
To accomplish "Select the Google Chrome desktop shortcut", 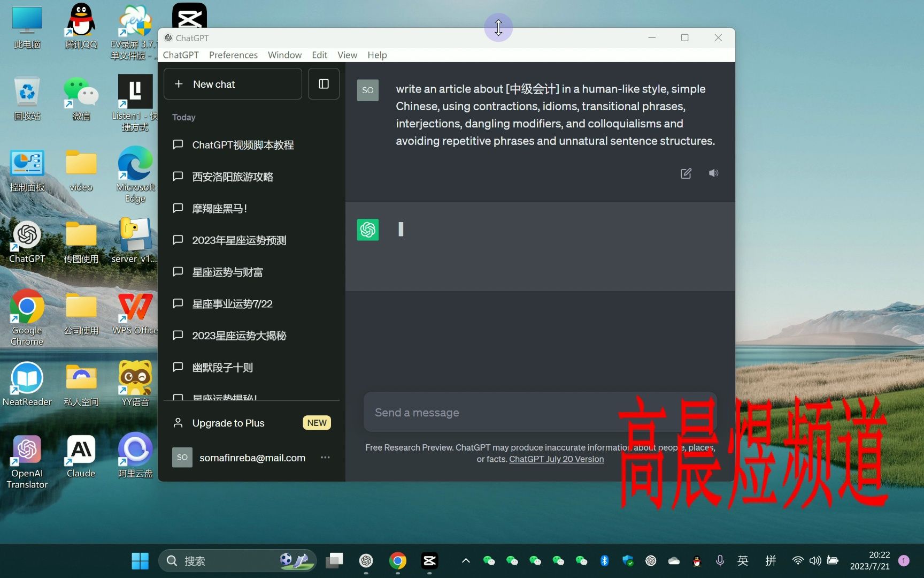I will 27,318.
